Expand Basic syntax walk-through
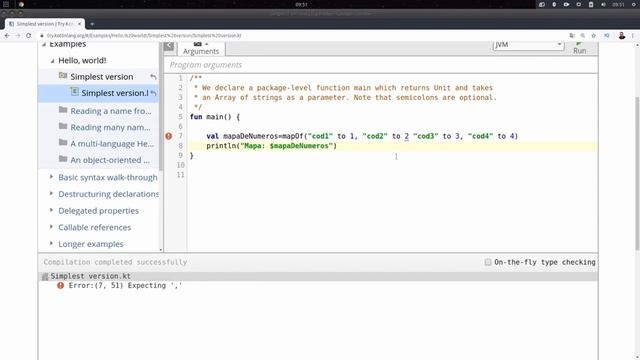640x360 pixels. pyautogui.click(x=51, y=177)
